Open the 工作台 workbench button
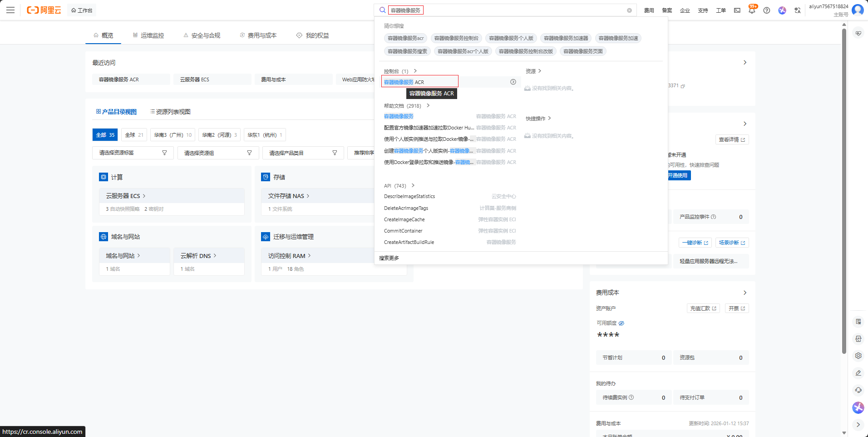The image size is (868, 437). click(x=82, y=10)
